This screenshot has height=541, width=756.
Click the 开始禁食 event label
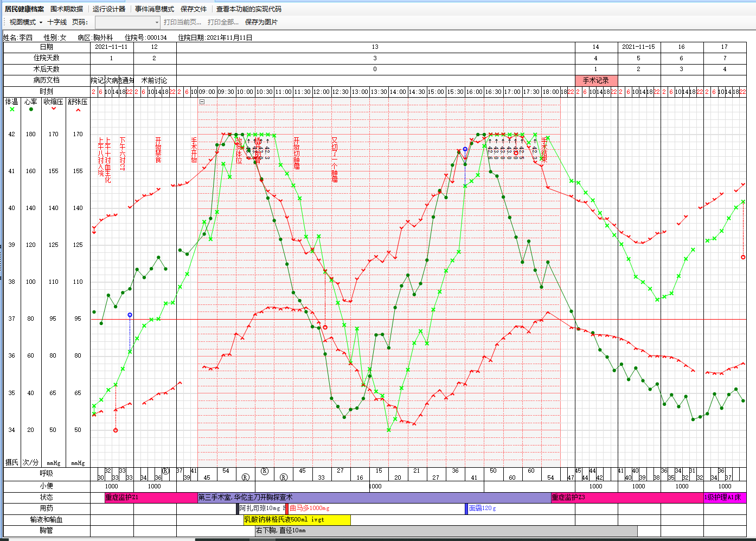pyautogui.click(x=158, y=150)
